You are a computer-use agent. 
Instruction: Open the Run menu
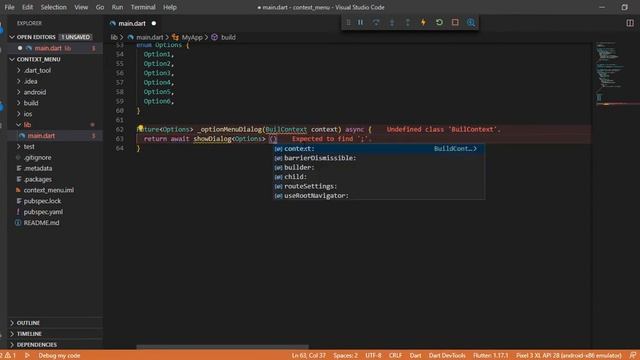pos(117,7)
